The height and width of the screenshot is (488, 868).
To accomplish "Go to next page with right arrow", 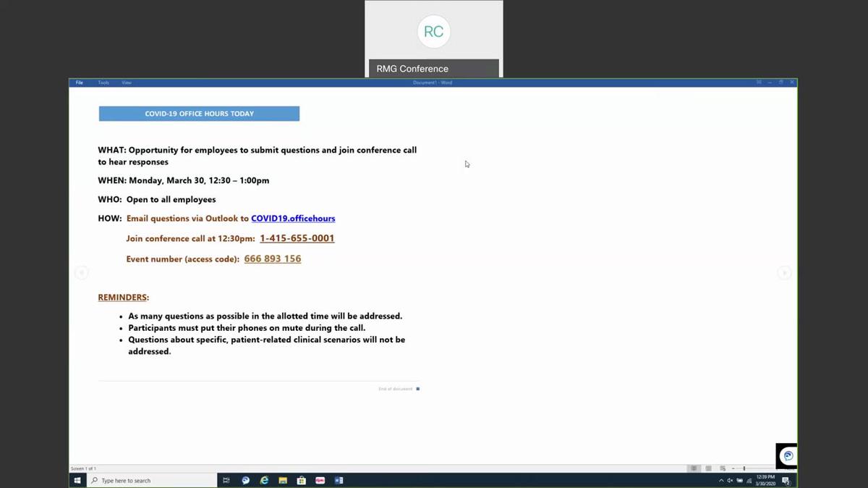I will tap(784, 273).
